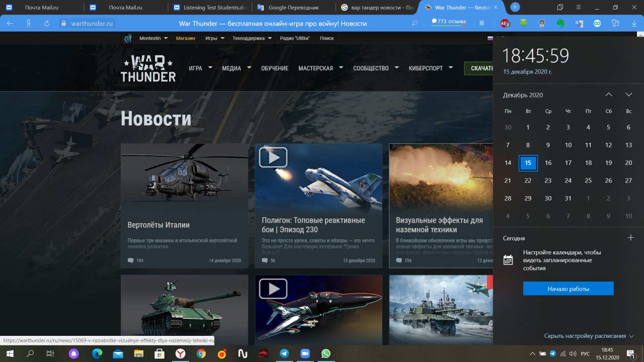The height and width of the screenshot is (362, 644).
Task: Launch Microsoft Edge from the taskbar
Action: pos(97,354)
